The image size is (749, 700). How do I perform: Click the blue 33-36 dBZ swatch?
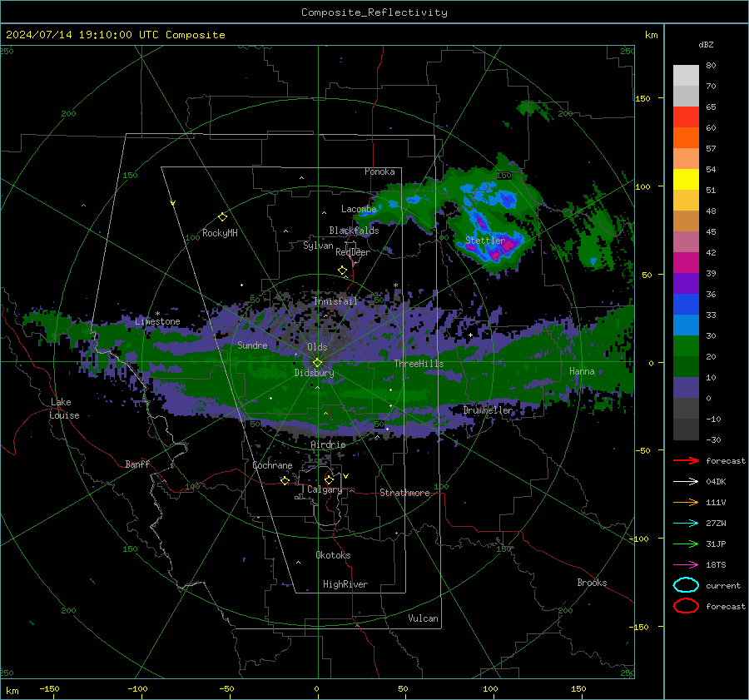686,305
